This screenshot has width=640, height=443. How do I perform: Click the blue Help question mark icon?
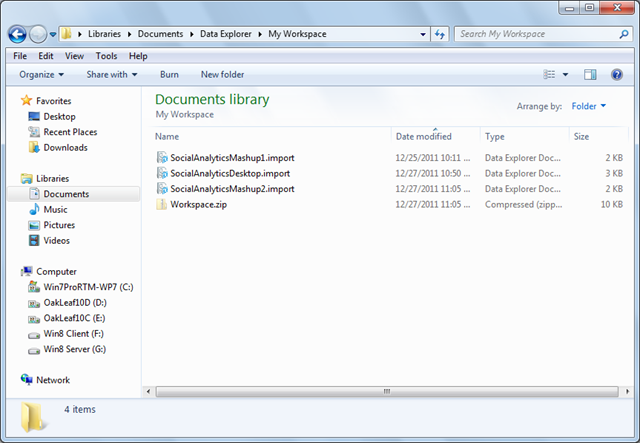(x=617, y=74)
